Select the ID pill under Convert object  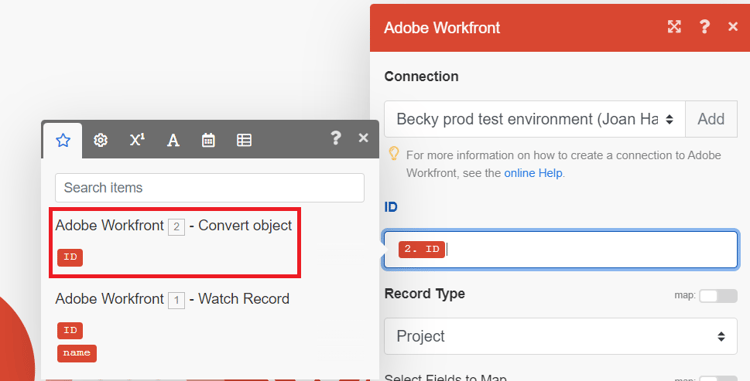[x=70, y=257]
